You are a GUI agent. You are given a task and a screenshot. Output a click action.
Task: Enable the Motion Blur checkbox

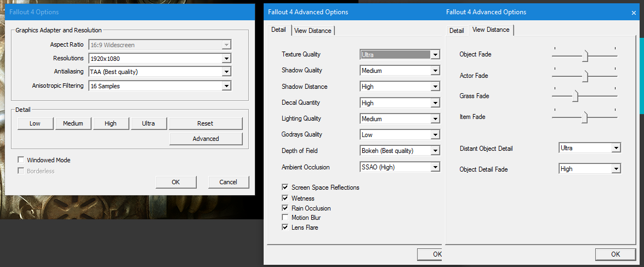click(285, 217)
